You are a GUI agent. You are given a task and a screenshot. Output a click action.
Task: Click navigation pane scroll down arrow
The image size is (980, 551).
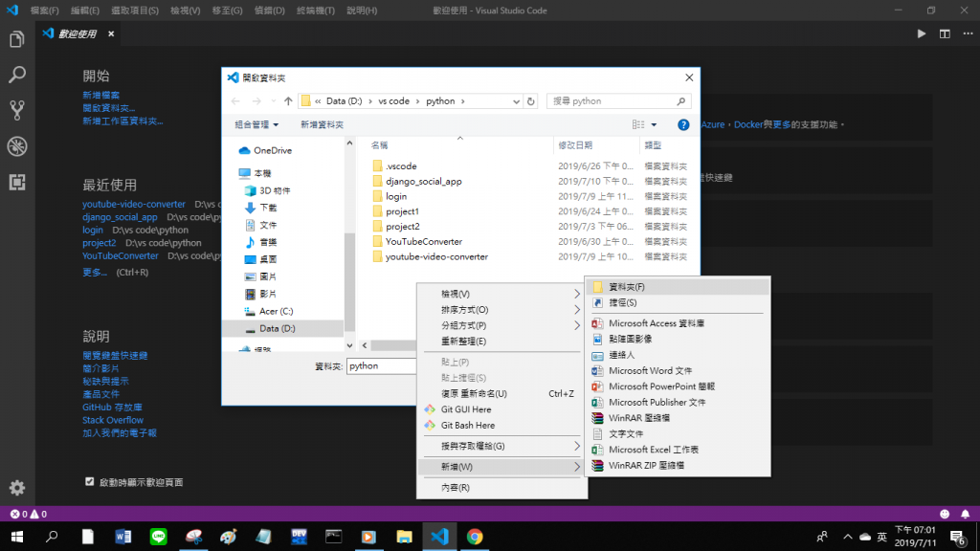(x=349, y=345)
